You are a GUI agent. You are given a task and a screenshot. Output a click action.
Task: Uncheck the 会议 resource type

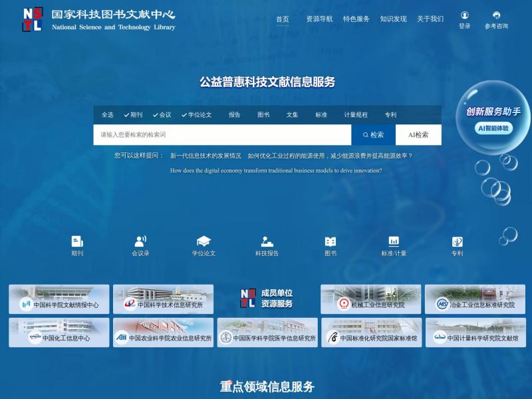162,114
